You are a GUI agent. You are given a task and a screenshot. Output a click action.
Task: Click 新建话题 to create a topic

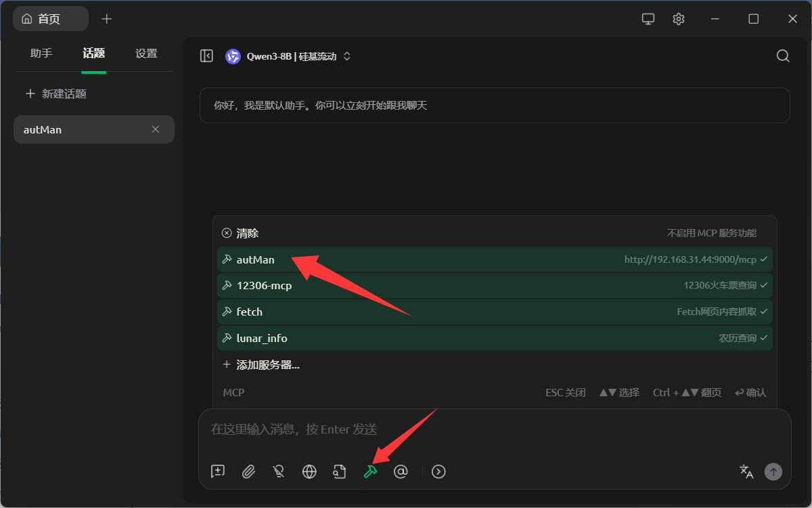click(57, 94)
